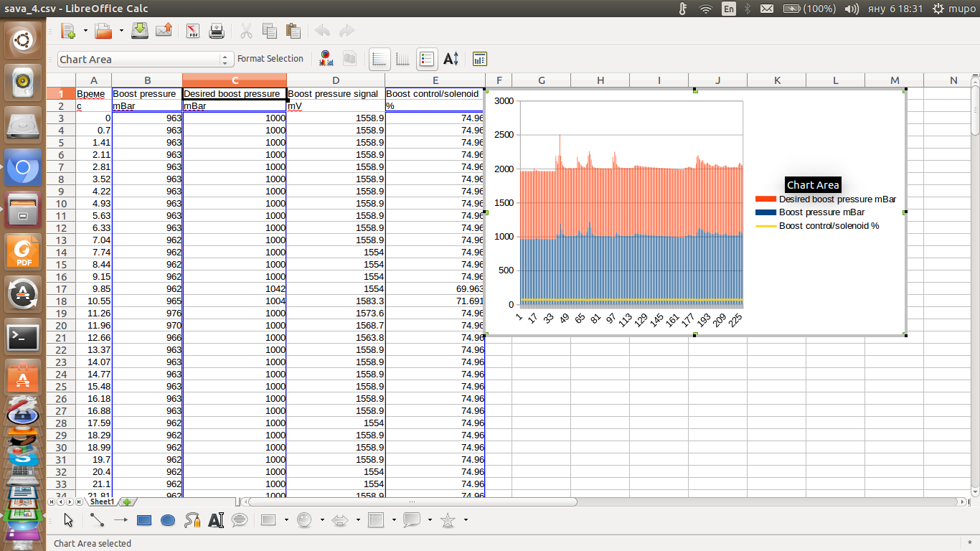Select the Rectangle drawing tool
Image resolution: width=980 pixels, height=551 pixels.
coord(144,520)
